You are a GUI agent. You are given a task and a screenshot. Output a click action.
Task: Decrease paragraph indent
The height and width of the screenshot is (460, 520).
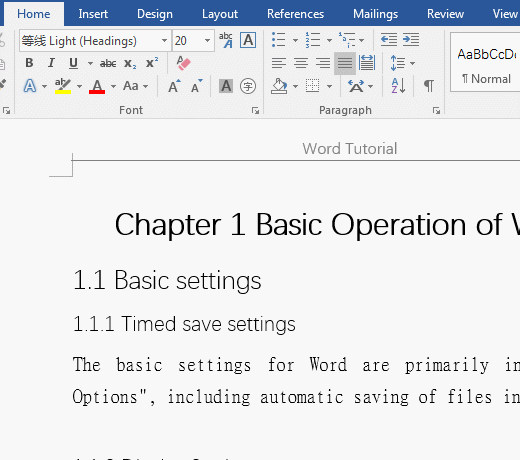click(x=389, y=40)
